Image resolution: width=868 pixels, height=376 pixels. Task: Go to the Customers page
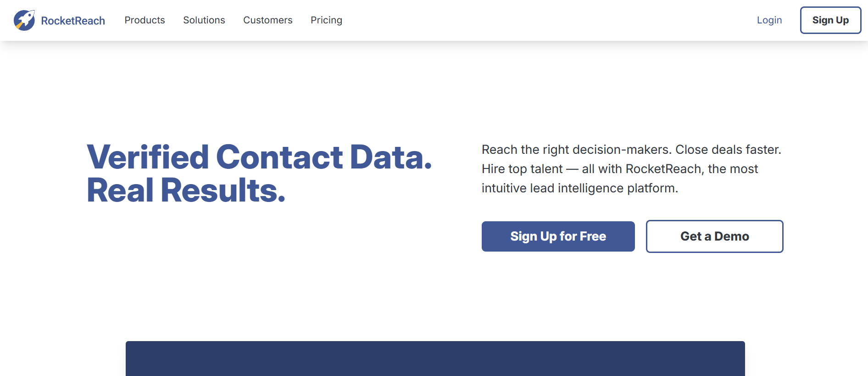[267, 20]
